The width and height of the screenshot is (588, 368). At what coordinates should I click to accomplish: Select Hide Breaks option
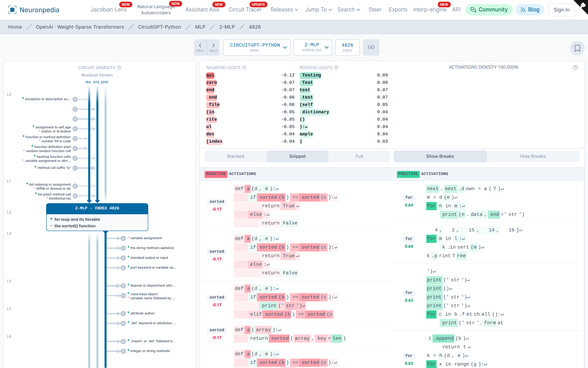click(533, 156)
